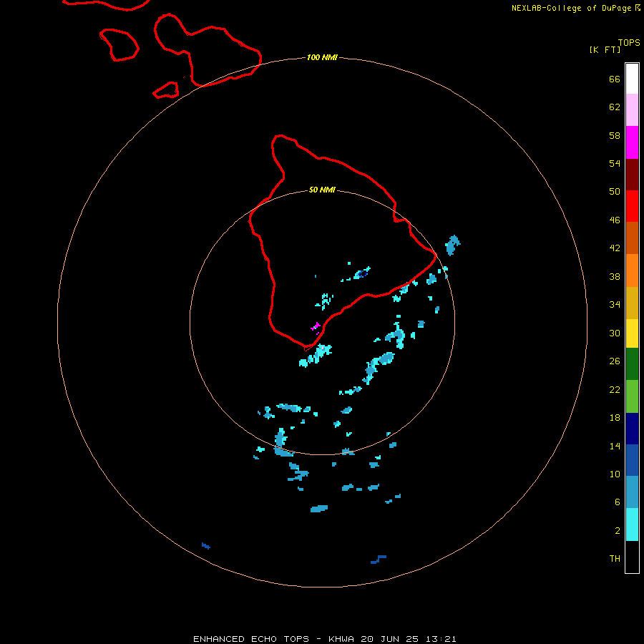
Task: Click the legend value '22'
Action: tap(615, 389)
